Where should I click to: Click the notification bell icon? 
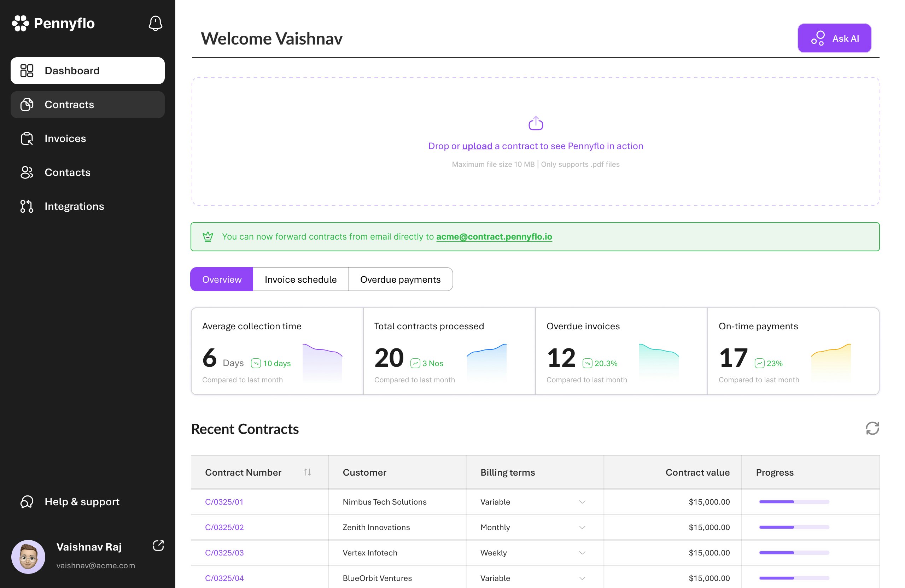coord(155,24)
